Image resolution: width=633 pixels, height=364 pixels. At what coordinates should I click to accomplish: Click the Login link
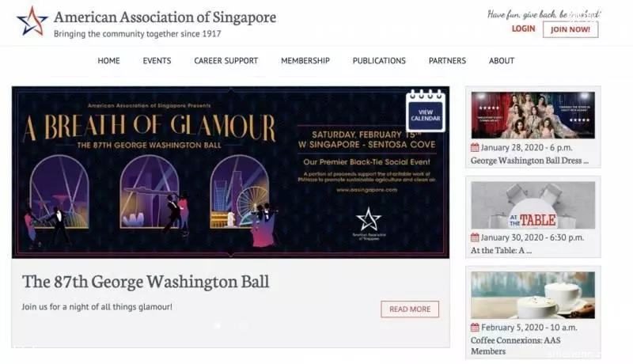523,28
